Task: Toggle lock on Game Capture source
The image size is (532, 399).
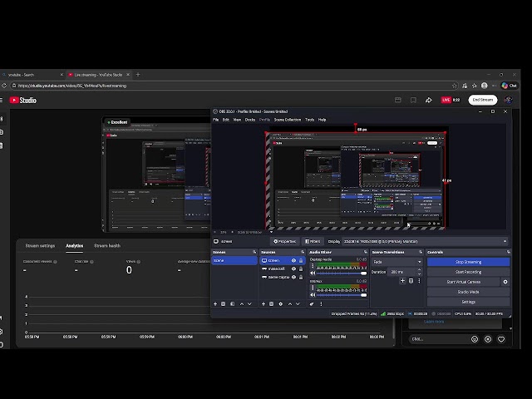Action: (301, 277)
